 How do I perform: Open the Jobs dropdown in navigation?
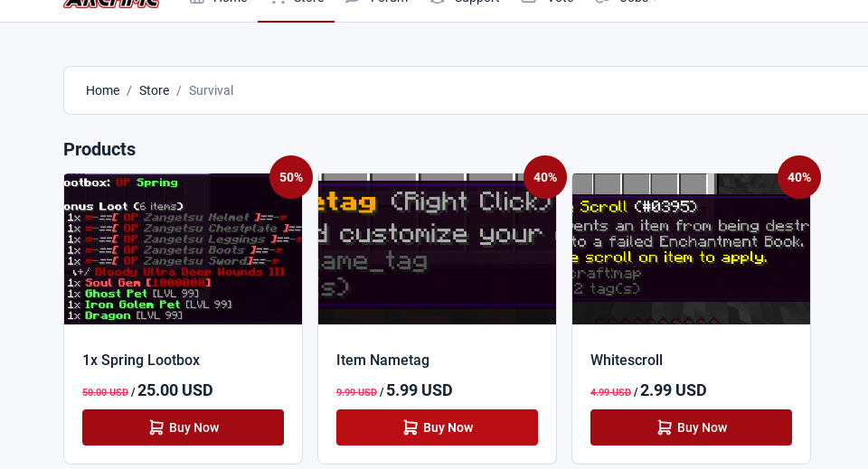(x=626, y=2)
